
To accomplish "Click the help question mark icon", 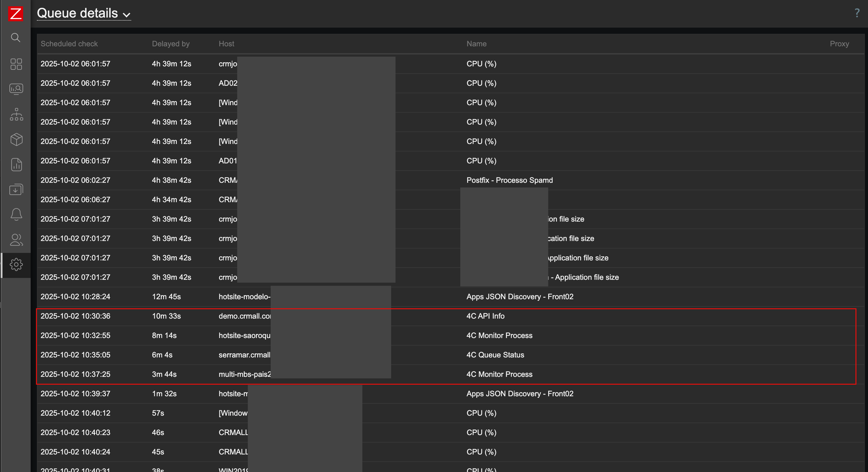I will point(857,13).
